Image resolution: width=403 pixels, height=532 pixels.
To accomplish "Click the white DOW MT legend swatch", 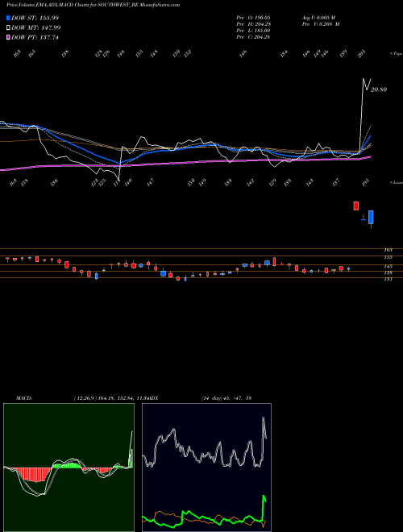I will (9, 27).
